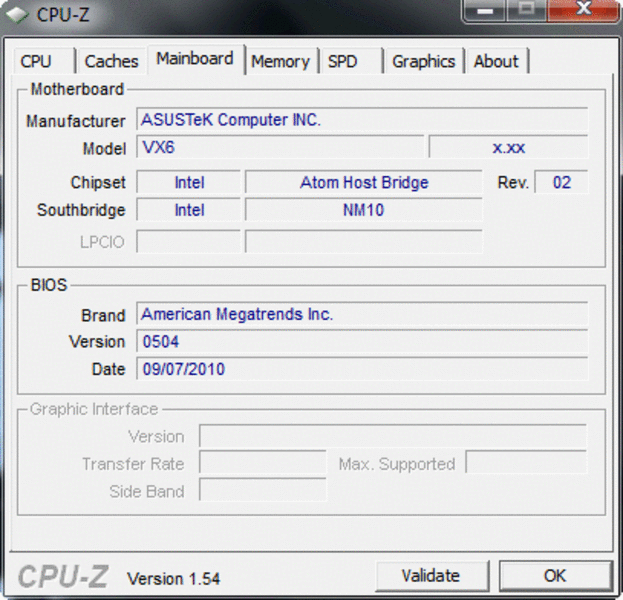Select the NM10 southbridge field

click(364, 209)
